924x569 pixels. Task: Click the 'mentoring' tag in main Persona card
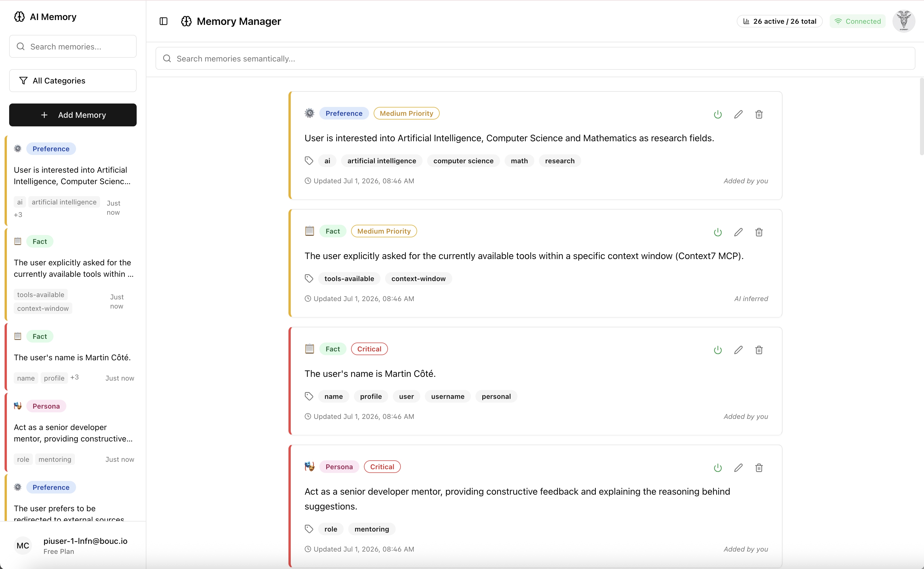pyautogui.click(x=372, y=529)
